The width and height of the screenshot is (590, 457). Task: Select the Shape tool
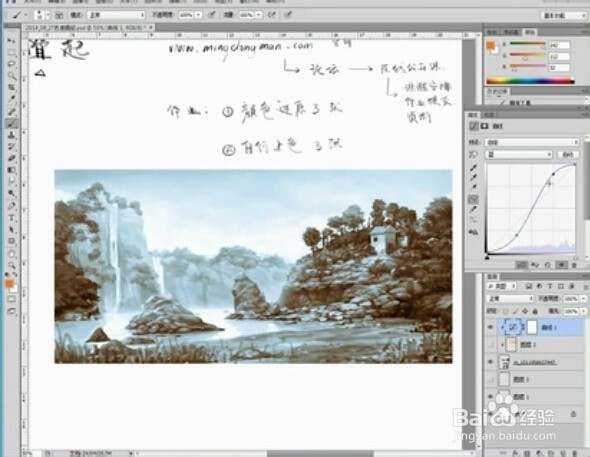coord(12,241)
